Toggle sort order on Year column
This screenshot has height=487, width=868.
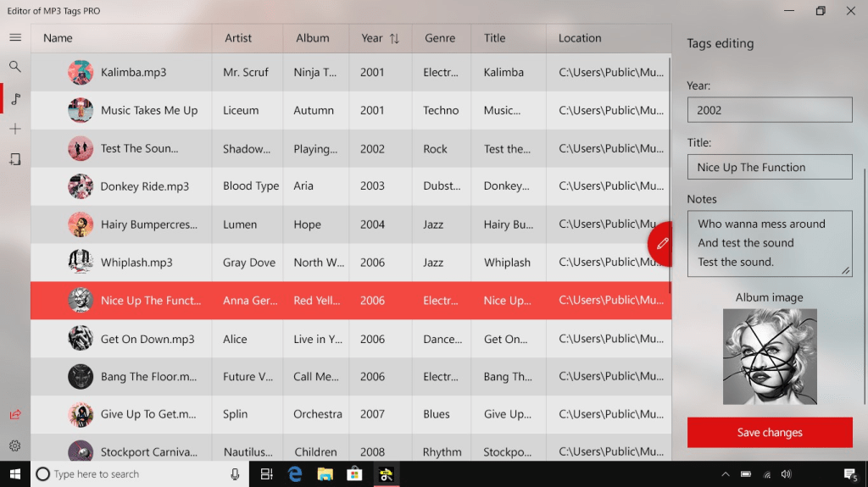pos(394,38)
